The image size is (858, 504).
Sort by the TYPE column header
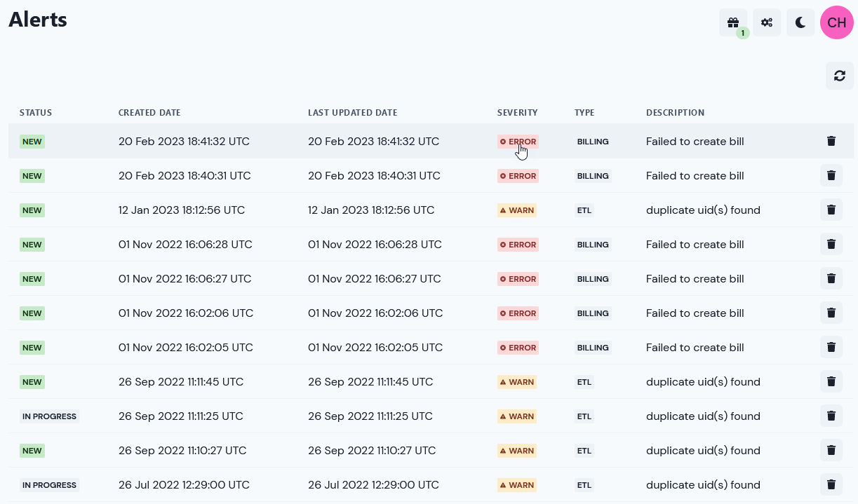coord(584,113)
